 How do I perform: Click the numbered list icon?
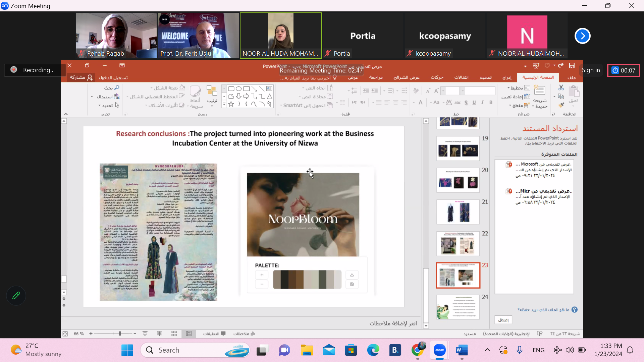(x=391, y=90)
